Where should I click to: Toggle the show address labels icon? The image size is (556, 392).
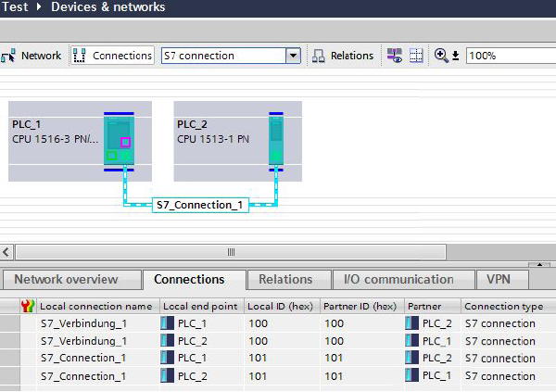pyautogui.click(x=395, y=56)
